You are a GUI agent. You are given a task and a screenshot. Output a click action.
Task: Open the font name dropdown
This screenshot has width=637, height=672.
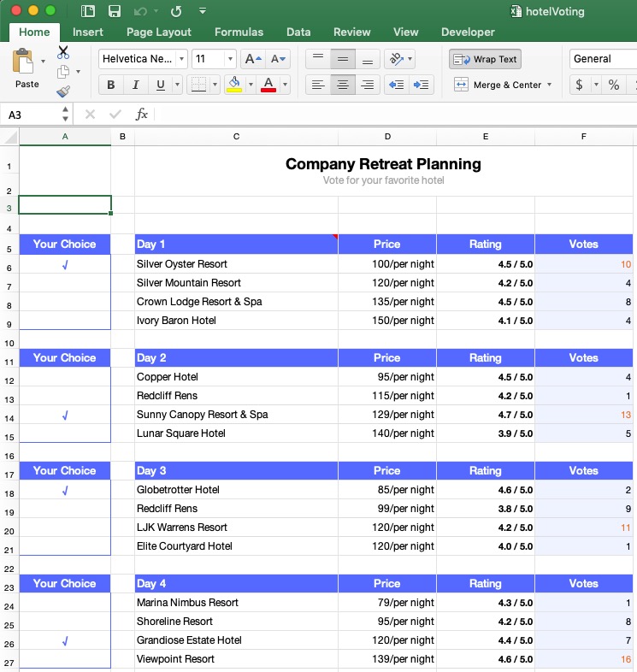(180, 59)
